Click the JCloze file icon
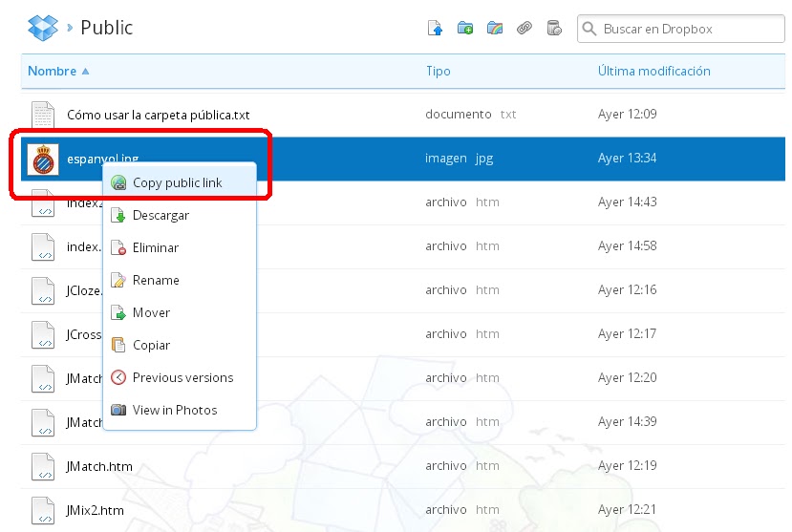 43,290
